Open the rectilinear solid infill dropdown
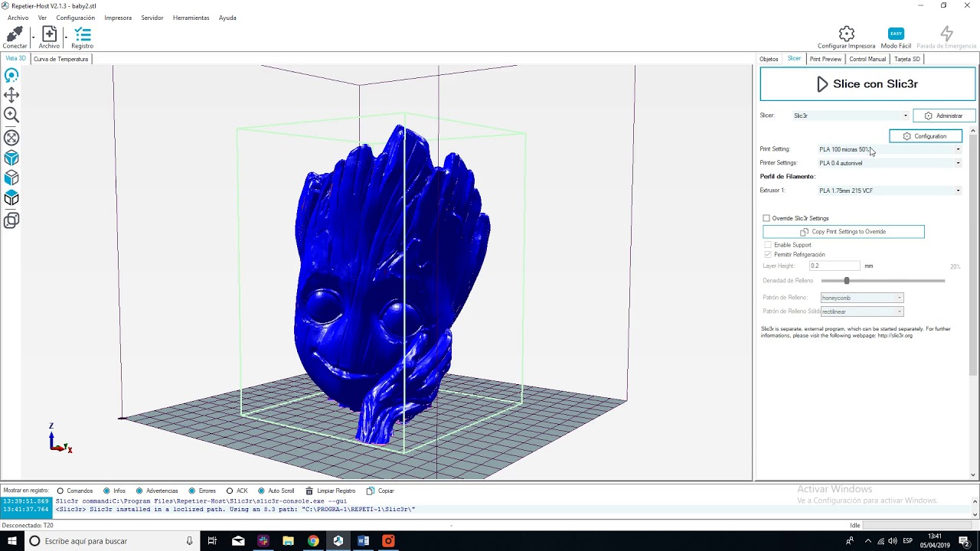Screen dimensions: 980x551 tap(862, 311)
